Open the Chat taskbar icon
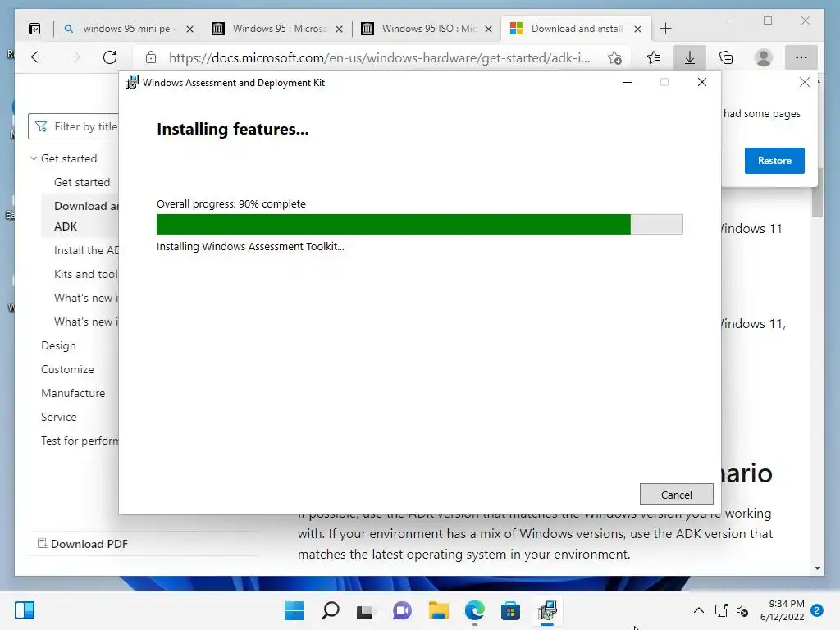This screenshot has width=840, height=630. 402,610
